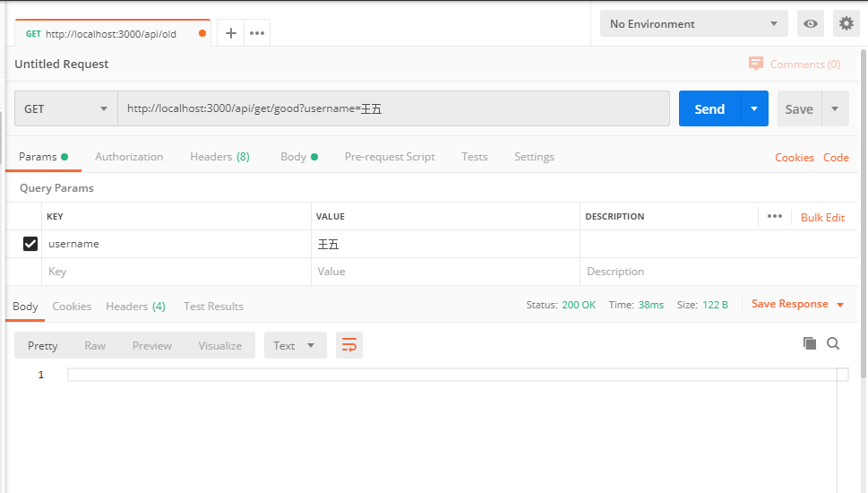Click the 122 B response size value

(x=715, y=305)
